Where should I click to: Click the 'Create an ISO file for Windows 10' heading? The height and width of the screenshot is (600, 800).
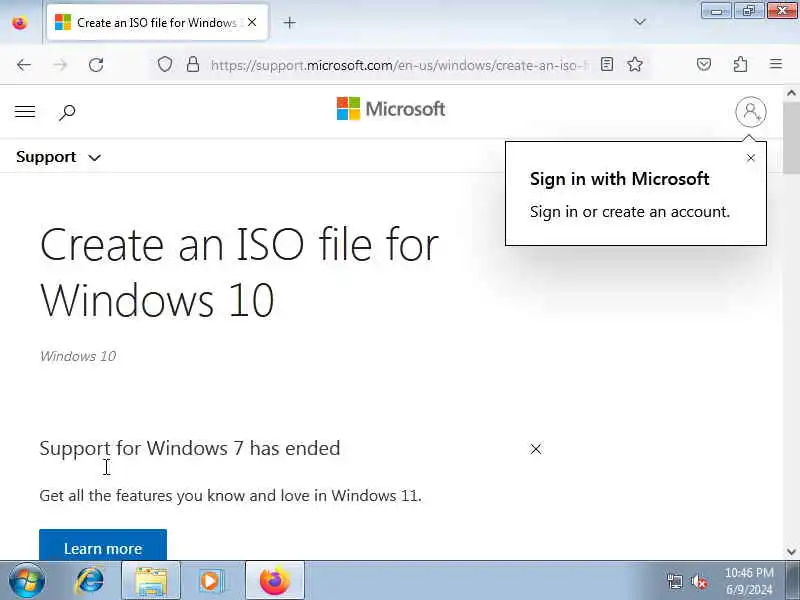[x=239, y=272]
